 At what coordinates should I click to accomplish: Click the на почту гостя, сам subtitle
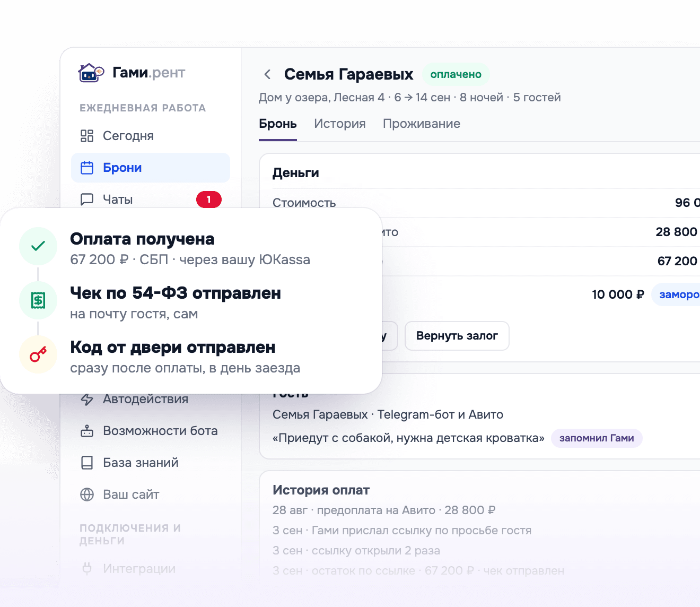coord(134,314)
